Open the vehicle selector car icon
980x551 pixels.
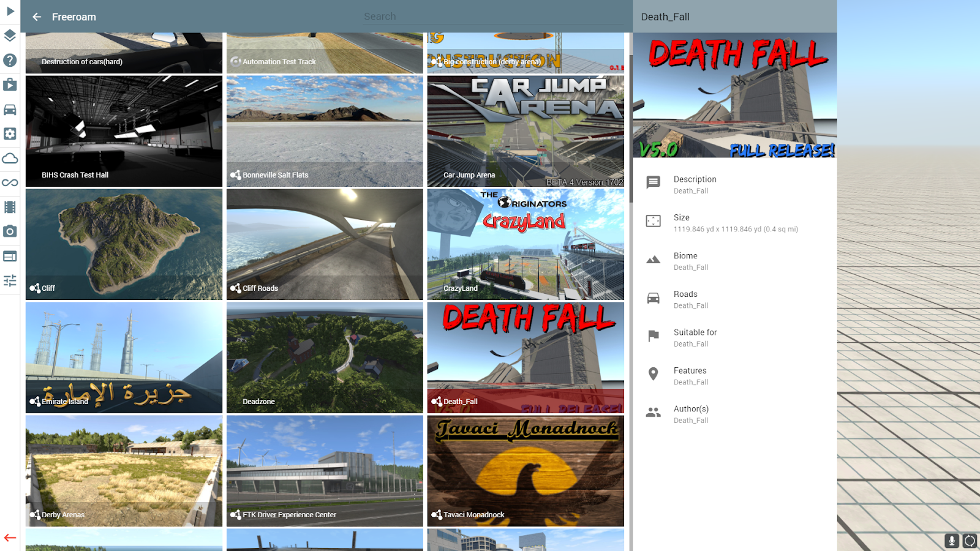[x=9, y=109]
